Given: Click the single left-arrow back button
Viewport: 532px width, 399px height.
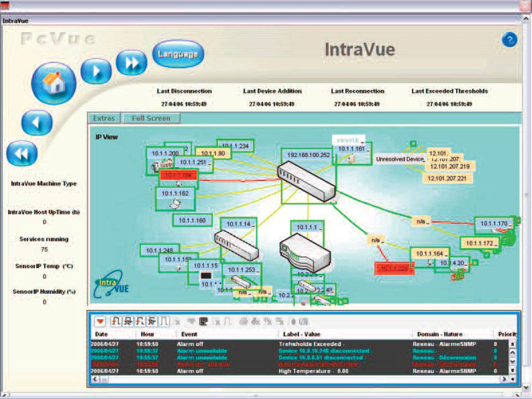Looking at the screenshot, I should (37, 122).
